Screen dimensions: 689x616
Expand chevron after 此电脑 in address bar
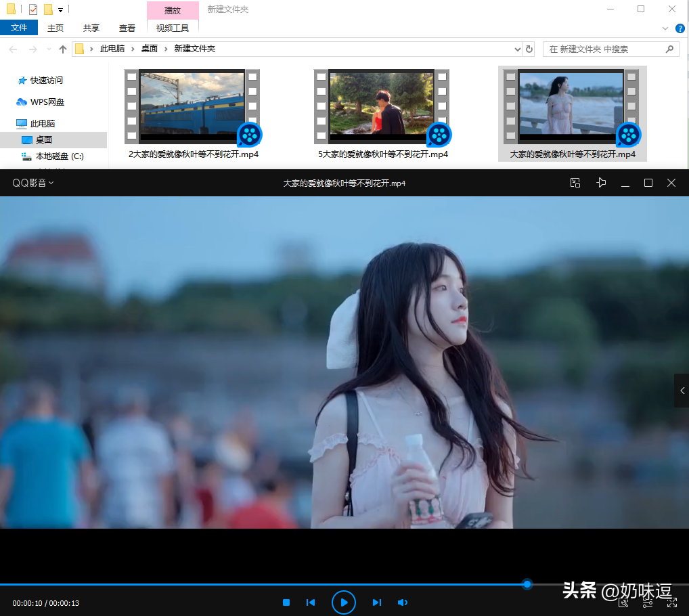133,49
